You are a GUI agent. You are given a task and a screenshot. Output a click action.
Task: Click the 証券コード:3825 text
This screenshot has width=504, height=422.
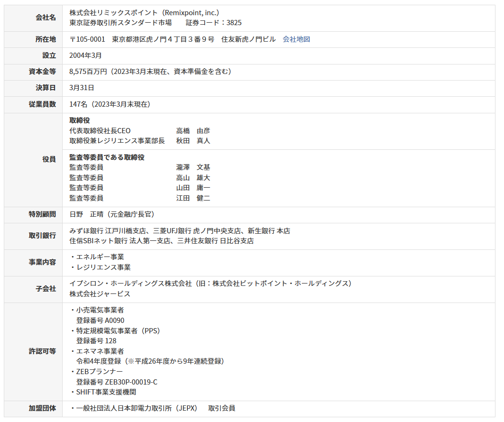tap(214, 23)
